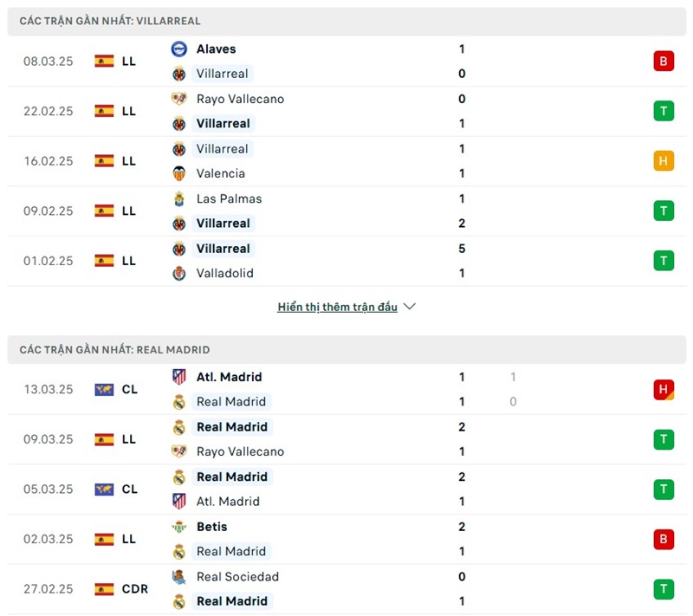Screen dimensions: 693x616
Task: Select the Betis team name
Action: (x=212, y=527)
